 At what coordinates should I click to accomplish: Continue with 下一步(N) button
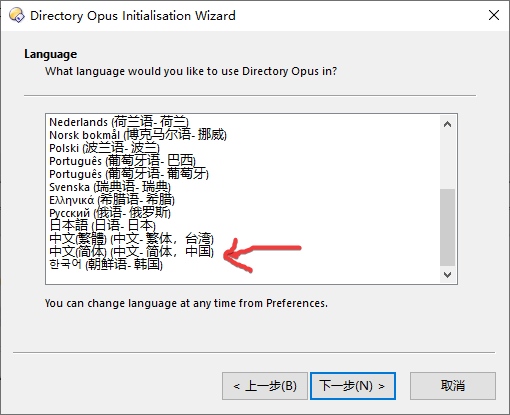pyautogui.click(x=353, y=386)
